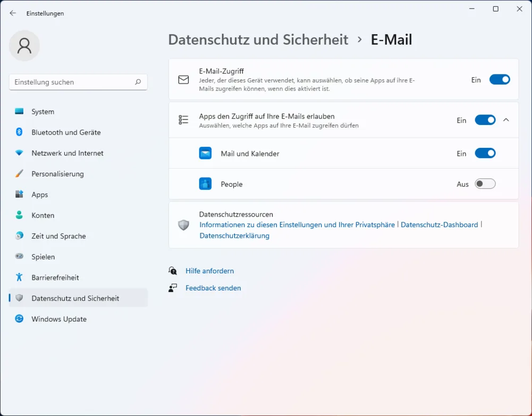The image size is (532, 416).
Task: Go to Zeit und Sprache settings
Action: (x=58, y=236)
